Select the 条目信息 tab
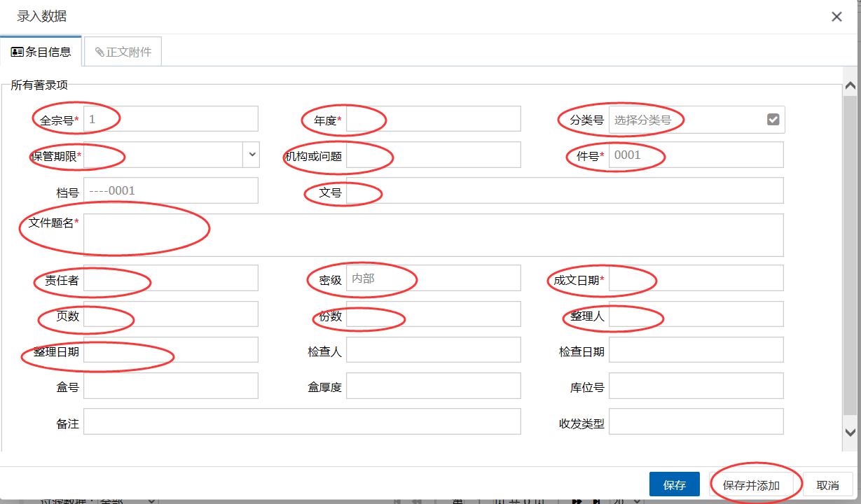Viewport: 861px width, 504px height. point(41,52)
